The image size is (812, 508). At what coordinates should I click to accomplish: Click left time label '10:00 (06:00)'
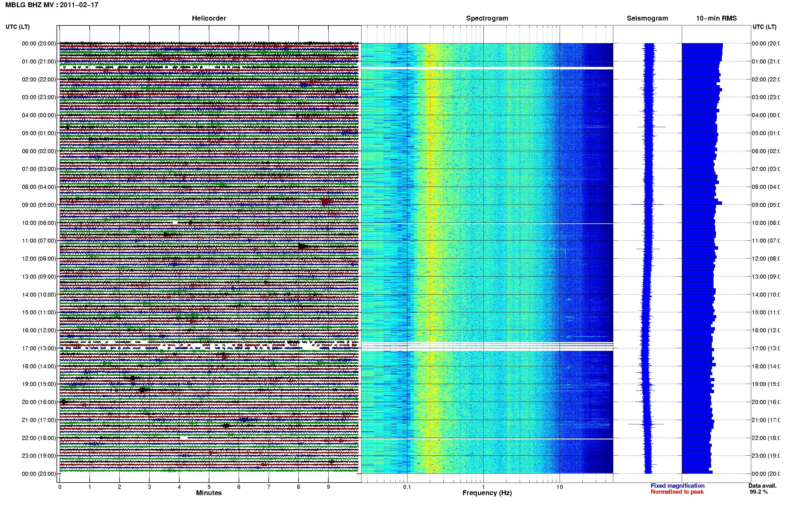tap(39, 223)
